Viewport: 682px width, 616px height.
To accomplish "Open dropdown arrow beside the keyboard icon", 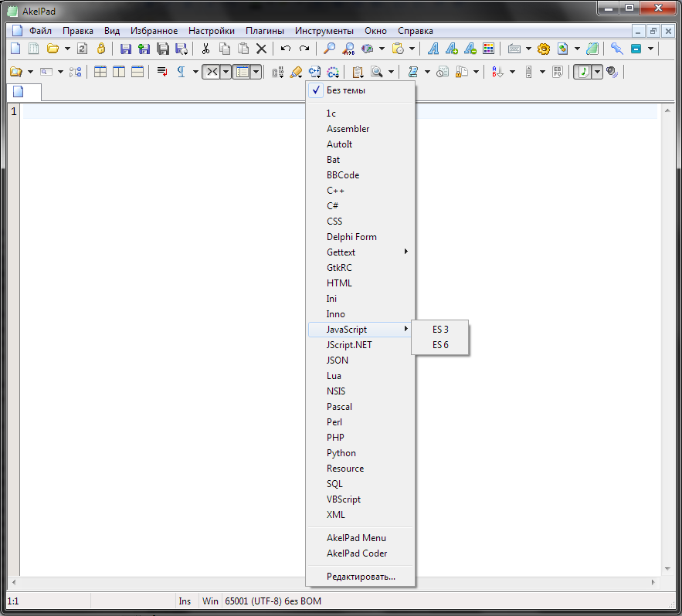I will [x=528, y=49].
